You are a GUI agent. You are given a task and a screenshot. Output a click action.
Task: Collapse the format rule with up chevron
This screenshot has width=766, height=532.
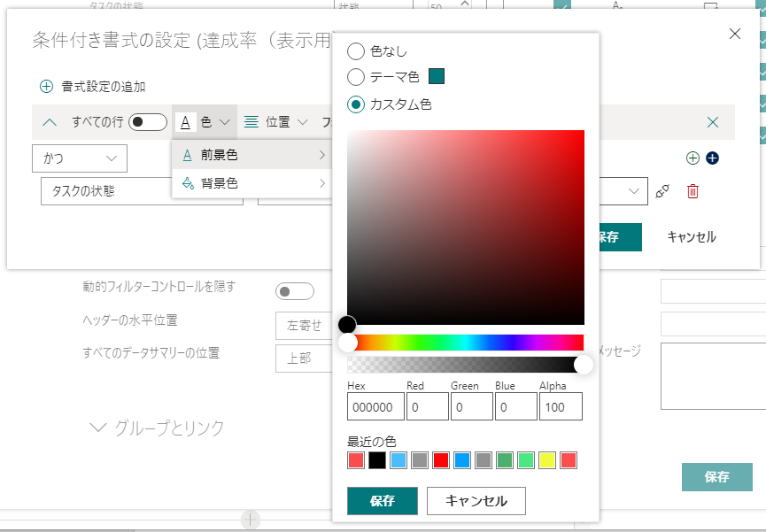coord(50,122)
